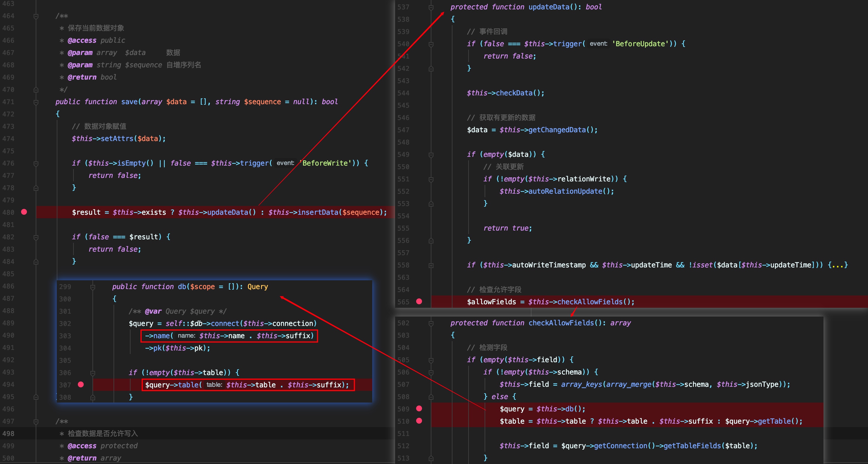This screenshot has width=868, height=464.
Task: Expand the collapsed {...} placeholder on line 558
Action: pos(838,265)
